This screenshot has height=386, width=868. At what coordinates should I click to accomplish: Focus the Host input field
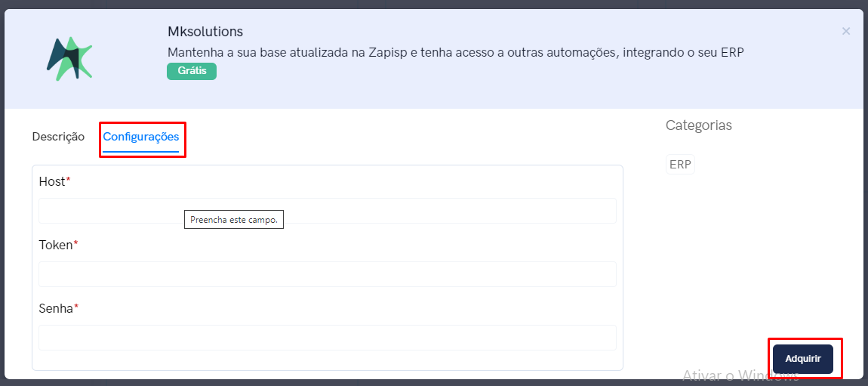pyautogui.click(x=327, y=211)
